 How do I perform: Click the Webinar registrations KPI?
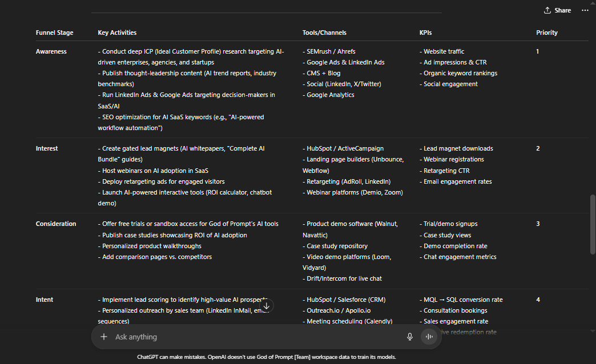452,160
